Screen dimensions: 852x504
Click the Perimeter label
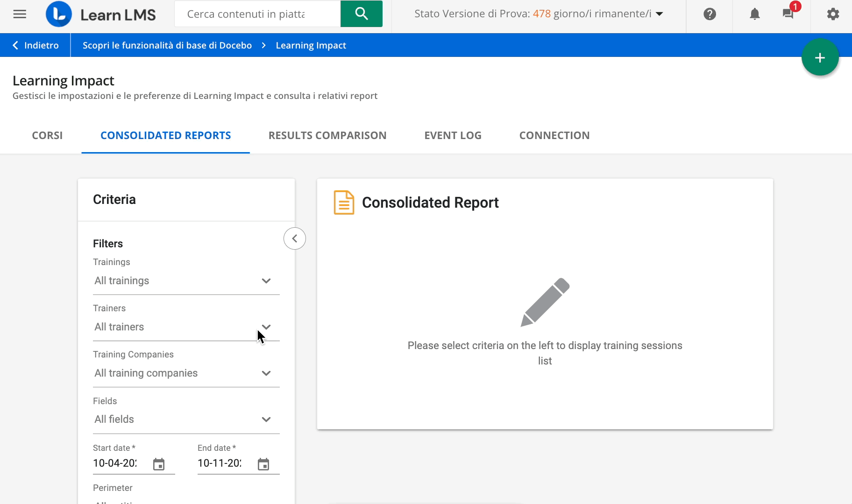(x=113, y=488)
